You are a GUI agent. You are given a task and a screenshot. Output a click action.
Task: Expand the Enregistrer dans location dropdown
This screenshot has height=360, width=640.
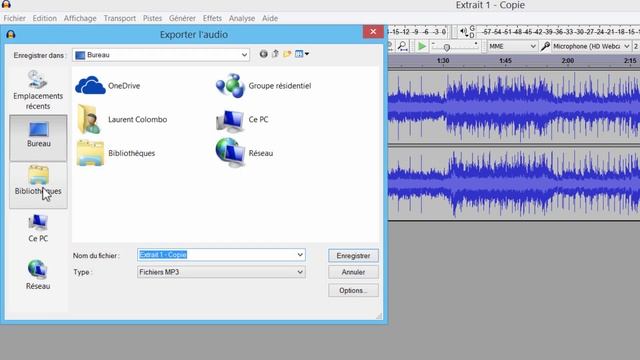point(244,55)
